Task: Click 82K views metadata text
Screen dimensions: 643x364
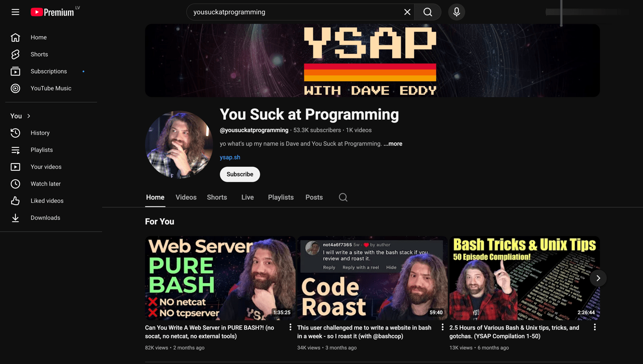Action: pyautogui.click(x=156, y=347)
